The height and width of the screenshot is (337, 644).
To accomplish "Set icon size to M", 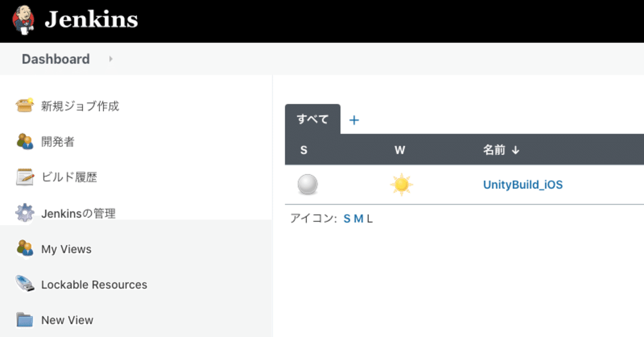I will pos(357,218).
